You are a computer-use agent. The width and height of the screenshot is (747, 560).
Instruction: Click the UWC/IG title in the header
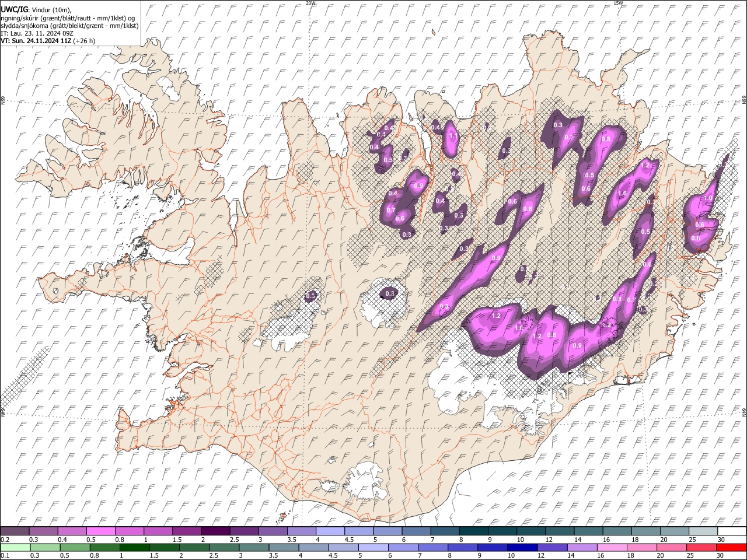coord(13,9)
